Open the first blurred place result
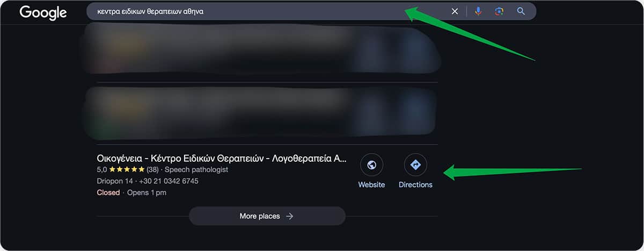The width and height of the screenshot is (644, 251). (x=258, y=51)
